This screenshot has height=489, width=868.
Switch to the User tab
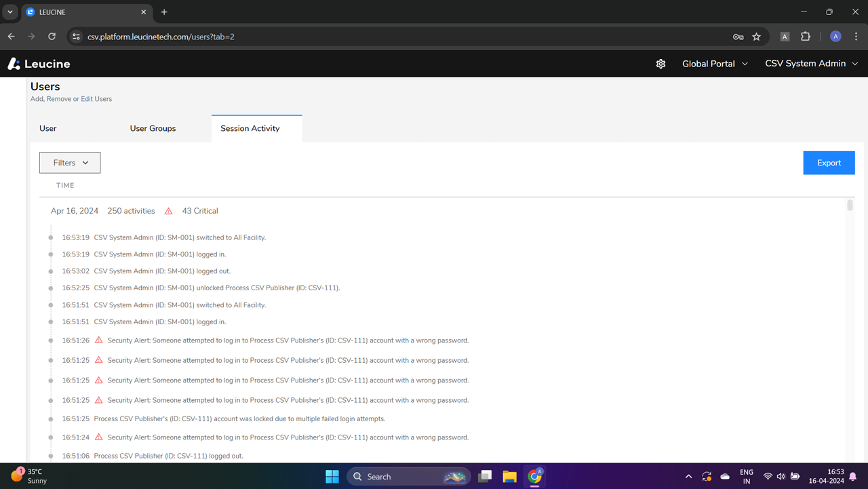click(48, 128)
